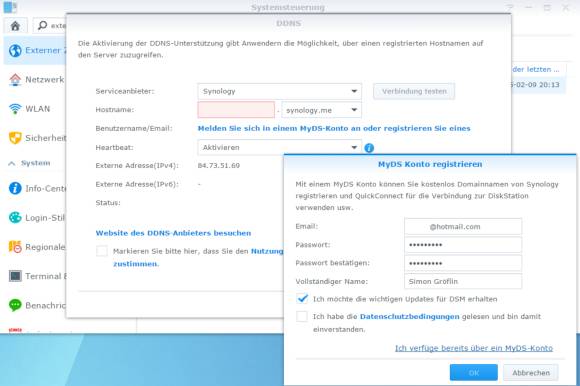Click the Vollständiger Name field
580x386 pixels.
[x=463, y=281]
